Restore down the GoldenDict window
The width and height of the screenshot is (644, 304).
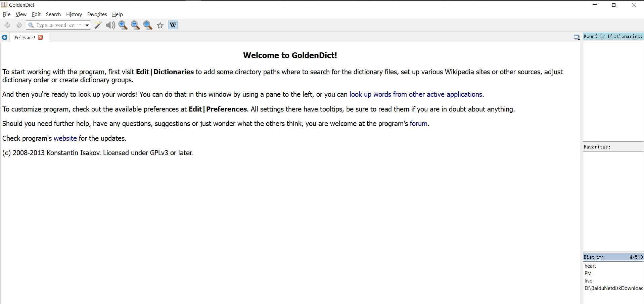(x=614, y=5)
